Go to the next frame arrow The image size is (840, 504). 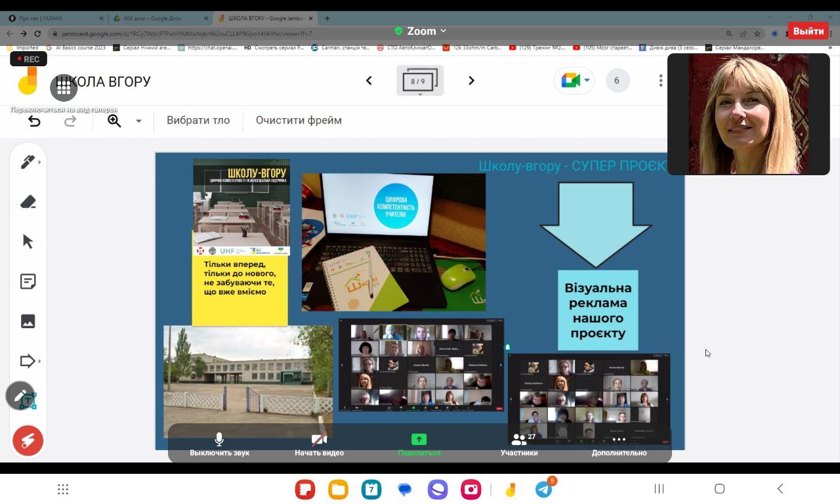pyautogui.click(x=471, y=81)
